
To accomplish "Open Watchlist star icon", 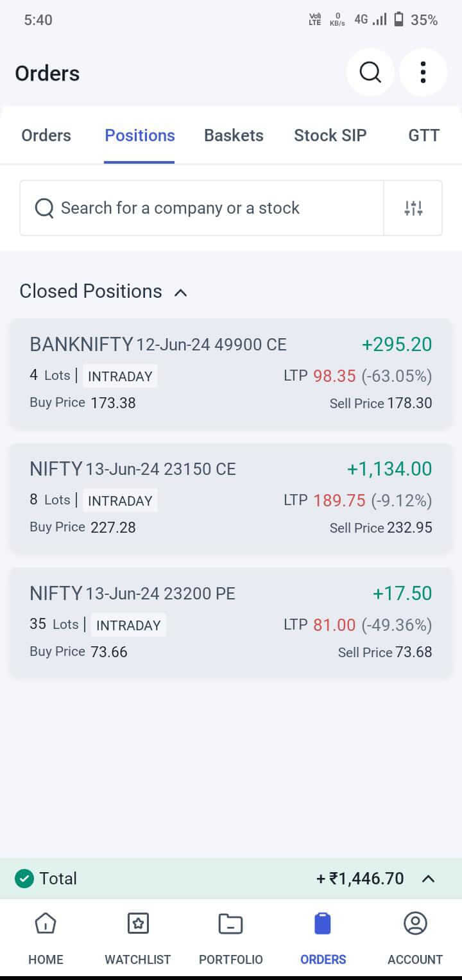I will (x=138, y=924).
